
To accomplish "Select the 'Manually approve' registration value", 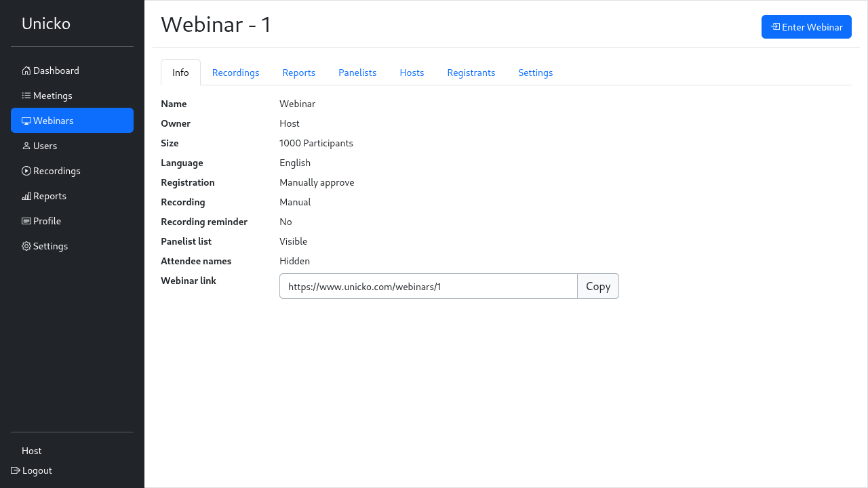I will pyautogui.click(x=317, y=182).
